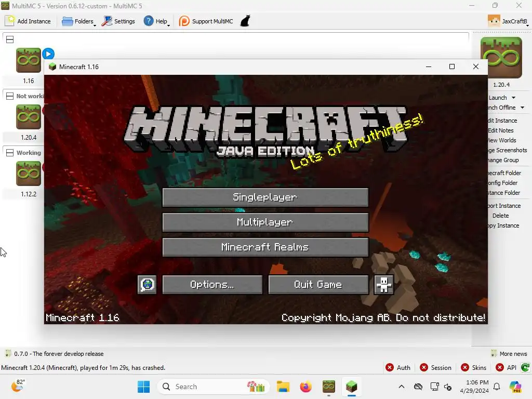Select the 1.20.4 instance in Not working group
The image size is (532, 399).
29,117
